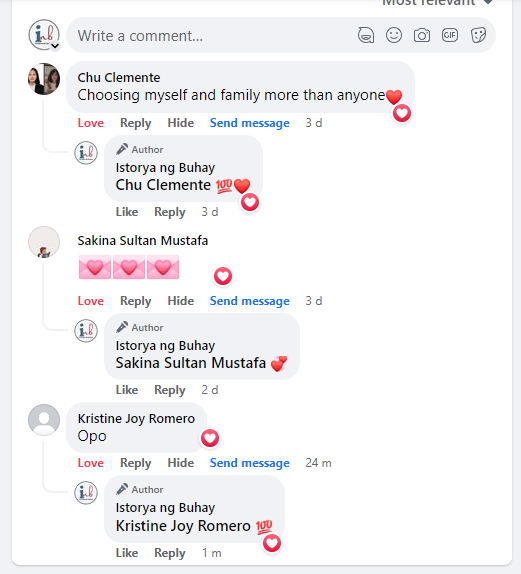Click the Write a comment field
Image resolution: width=521 pixels, height=574 pixels.
[212, 36]
